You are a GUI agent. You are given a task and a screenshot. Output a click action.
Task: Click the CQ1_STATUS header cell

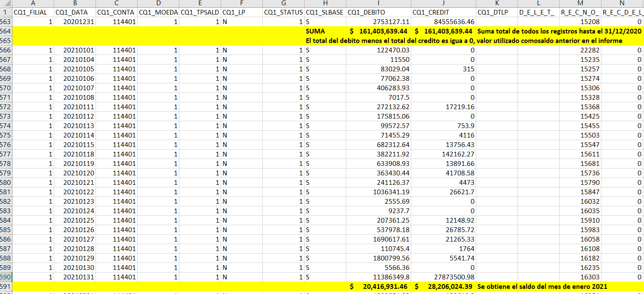pyautogui.click(x=283, y=12)
